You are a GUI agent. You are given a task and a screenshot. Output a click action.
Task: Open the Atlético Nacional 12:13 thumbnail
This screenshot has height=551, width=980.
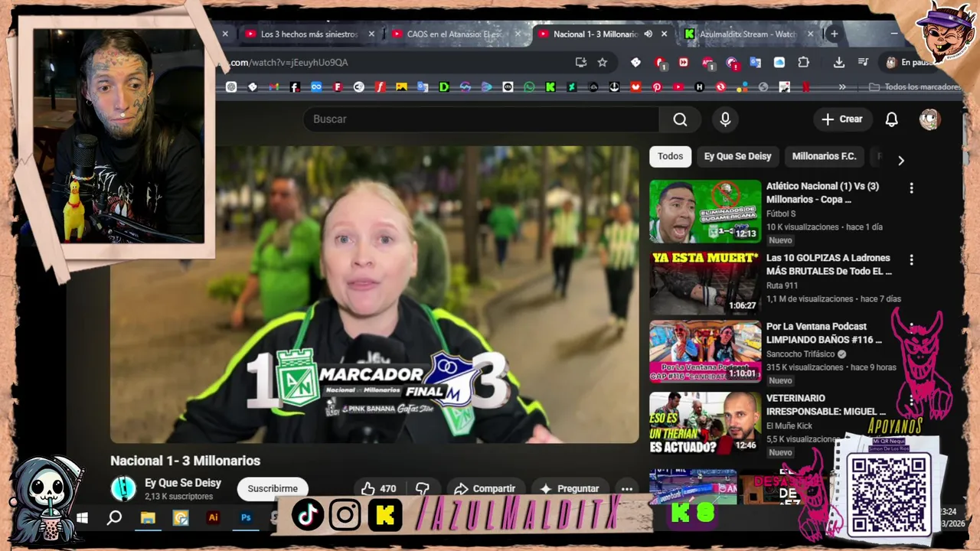tap(705, 211)
